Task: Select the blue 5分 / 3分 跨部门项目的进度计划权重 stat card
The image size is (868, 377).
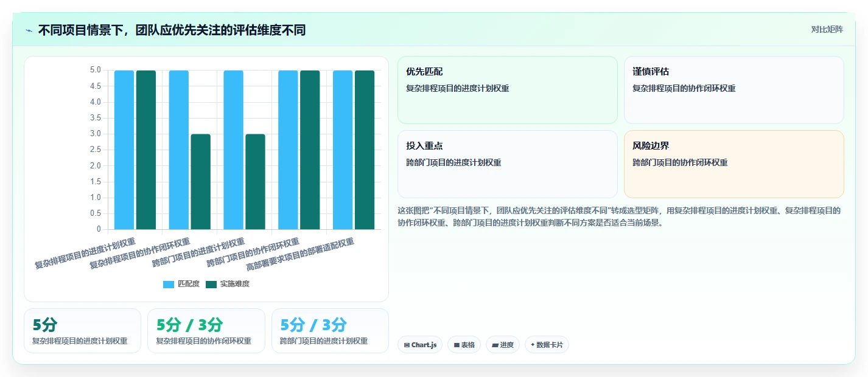Action: [330, 331]
